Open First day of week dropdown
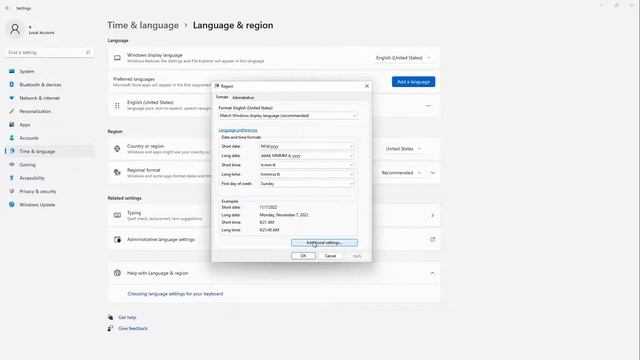This screenshot has height=360, width=640. [307, 184]
